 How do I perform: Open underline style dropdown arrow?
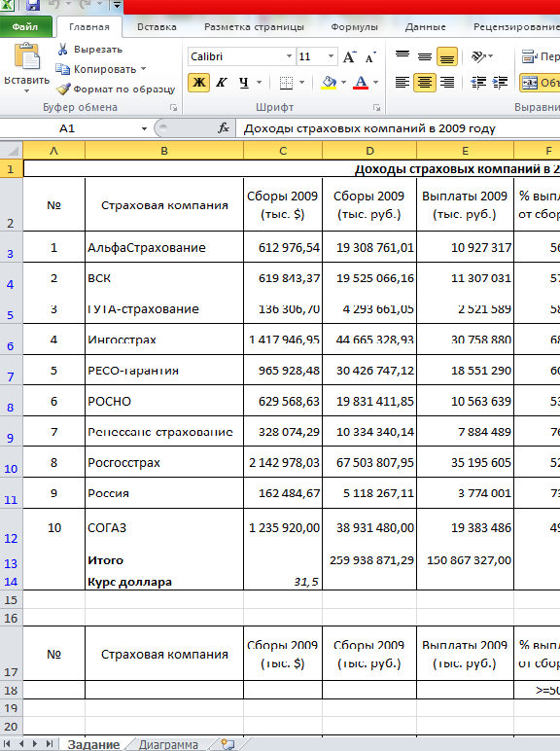(x=259, y=83)
